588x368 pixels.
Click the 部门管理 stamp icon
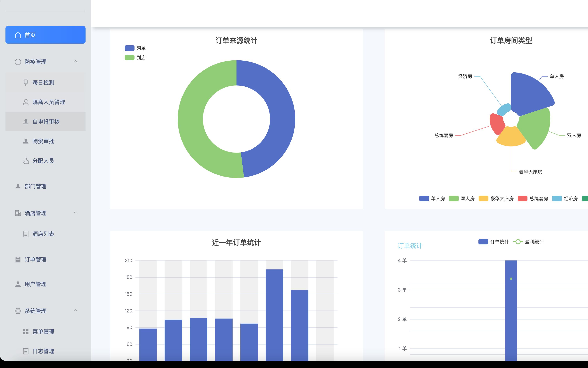tap(18, 186)
